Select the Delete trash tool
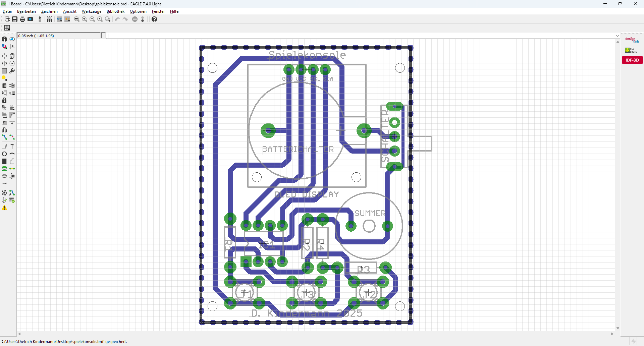 pyautogui.click(x=4, y=85)
